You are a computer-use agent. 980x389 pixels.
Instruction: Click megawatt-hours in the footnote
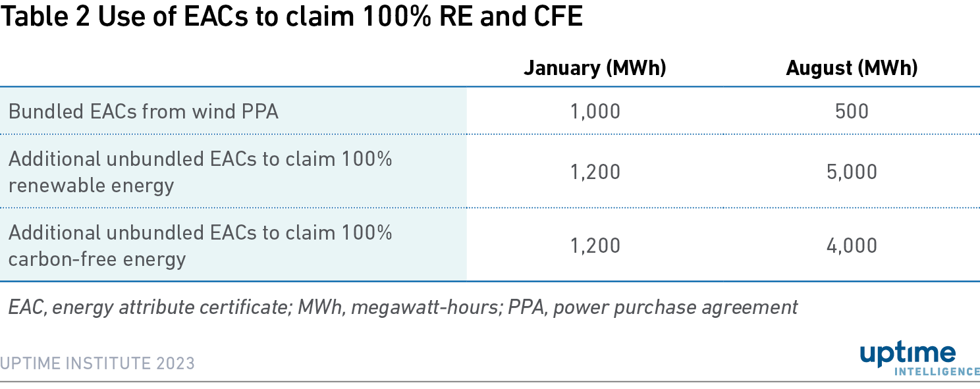click(422, 307)
